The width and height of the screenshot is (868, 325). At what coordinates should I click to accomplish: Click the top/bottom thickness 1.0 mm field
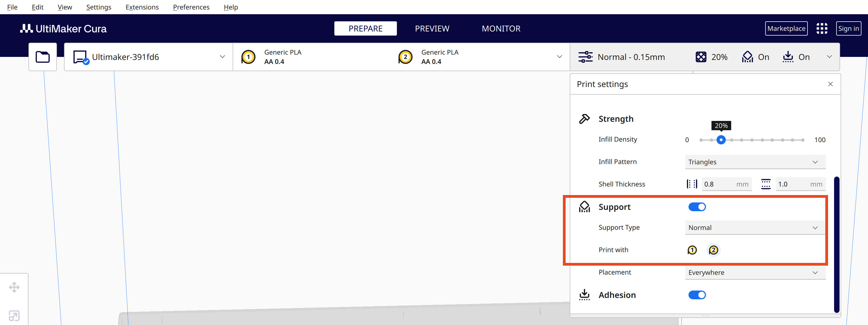801,184
